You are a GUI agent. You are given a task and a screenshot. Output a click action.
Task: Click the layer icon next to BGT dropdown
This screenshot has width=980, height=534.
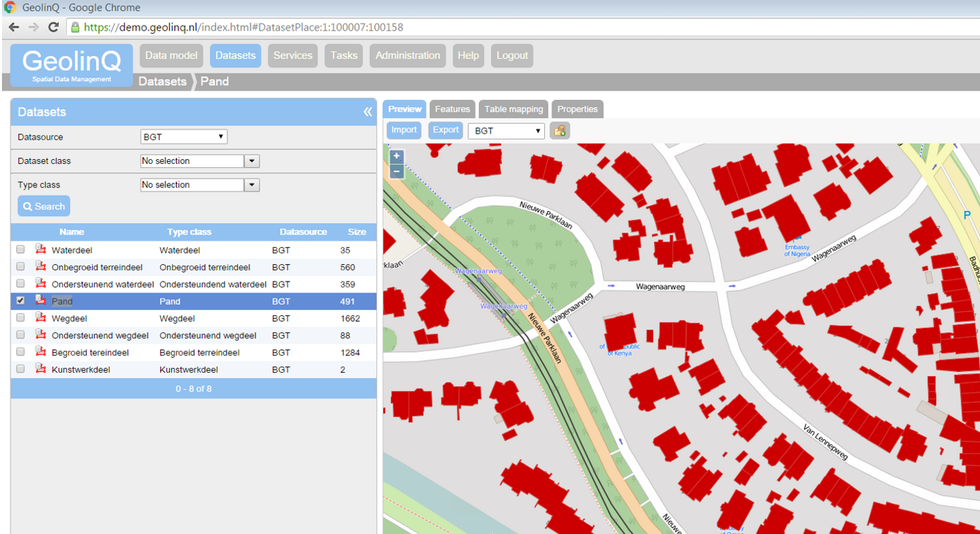pos(560,131)
